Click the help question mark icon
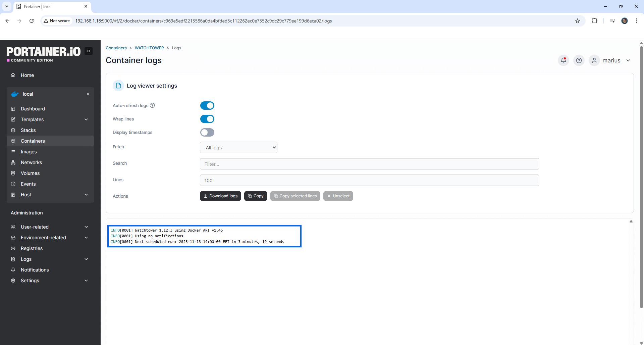The height and width of the screenshot is (345, 644). 579,60
